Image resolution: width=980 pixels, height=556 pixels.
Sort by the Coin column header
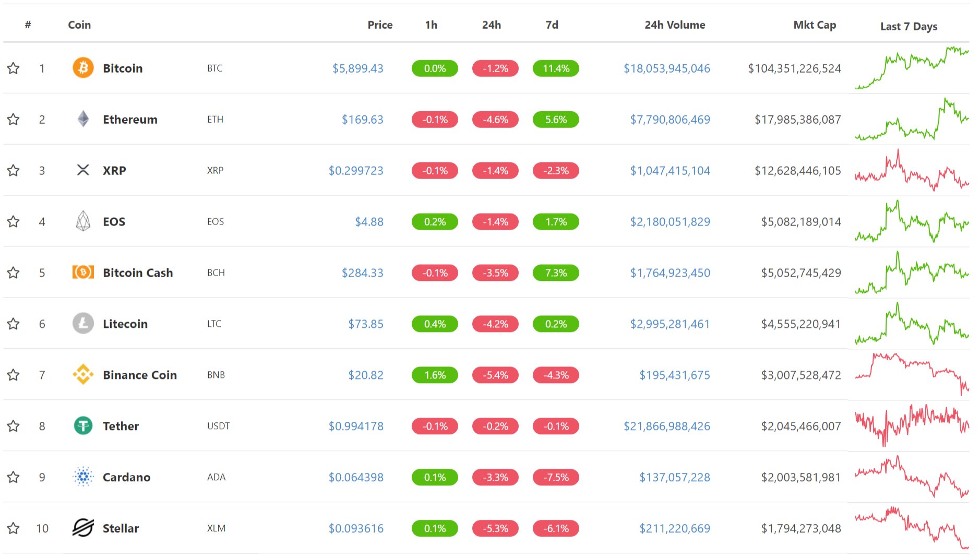(x=79, y=25)
